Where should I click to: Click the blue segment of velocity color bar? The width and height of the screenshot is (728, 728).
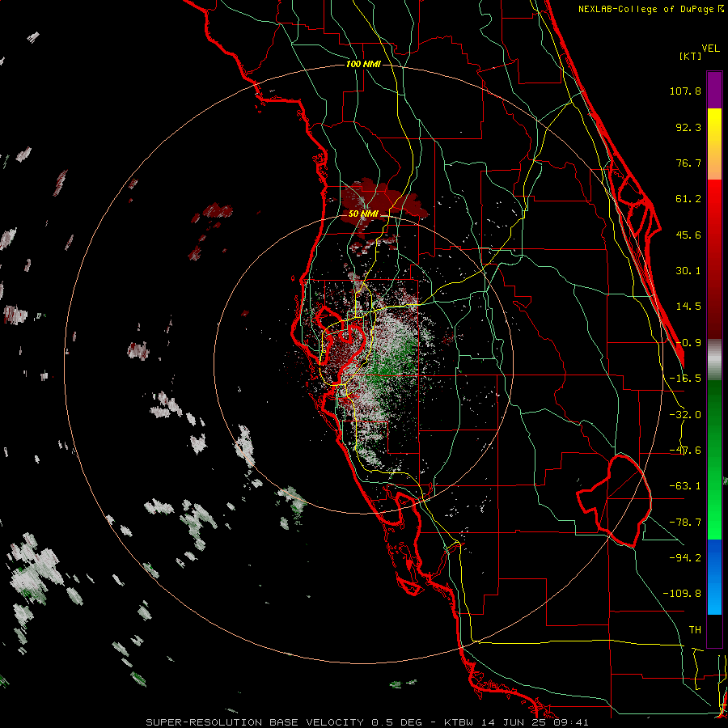[x=714, y=577]
